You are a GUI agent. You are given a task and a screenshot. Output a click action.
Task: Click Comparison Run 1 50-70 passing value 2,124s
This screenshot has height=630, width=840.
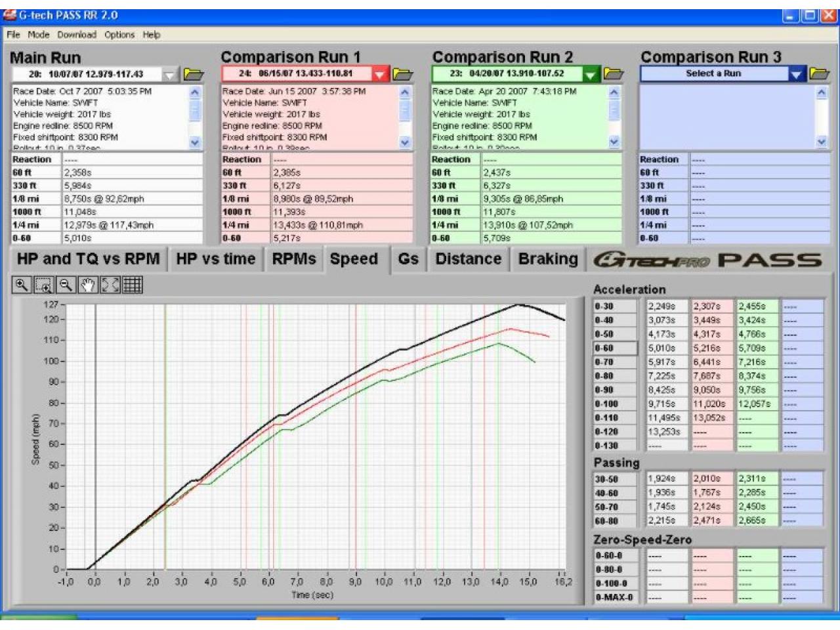click(713, 507)
